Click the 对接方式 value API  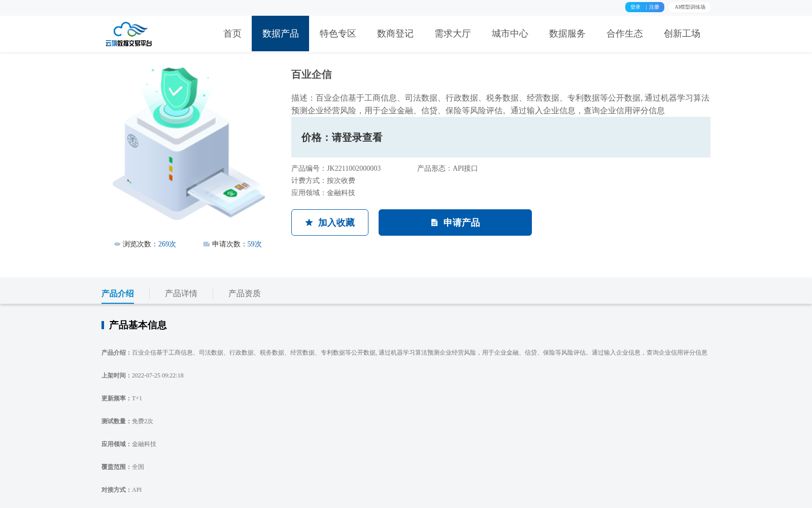[x=137, y=490]
